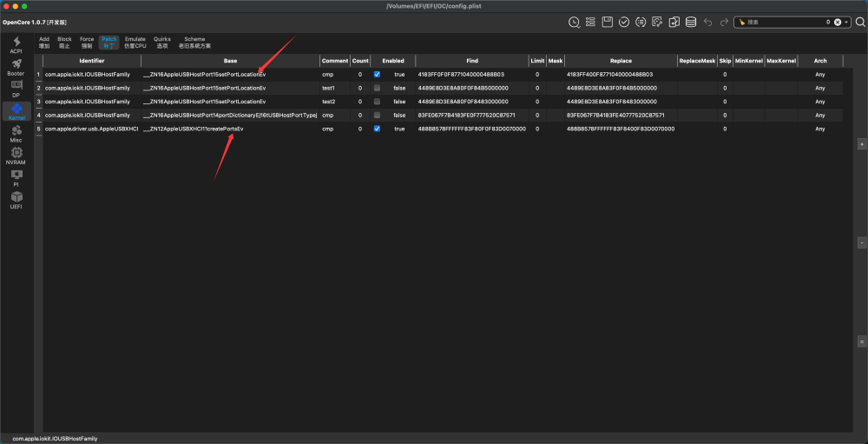Switch to the Scheme tab
Viewport: 868px width, 444px height.
pos(194,42)
